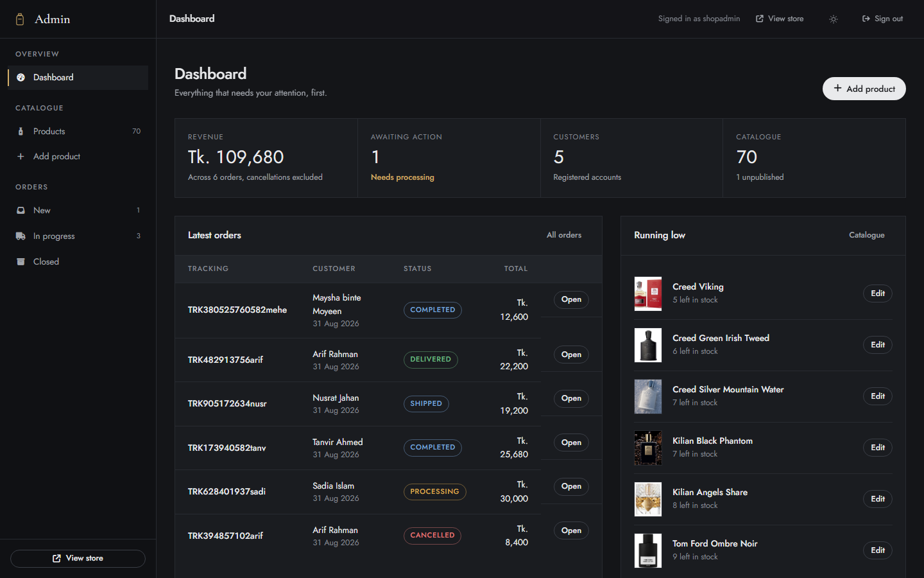Click the Products bottle icon in sidebar
The width and height of the screenshot is (924, 578).
[21, 131]
